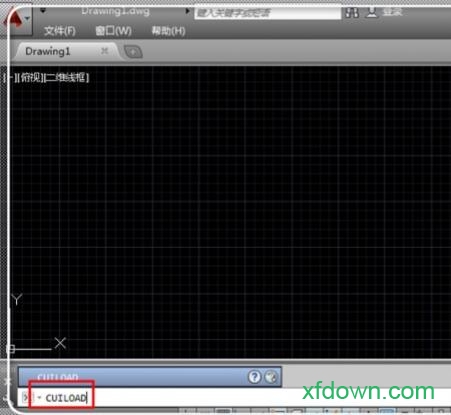This screenshot has height=415, width=451.
Task: Open the AutoCAD application menu logo
Action: pyautogui.click(x=15, y=19)
